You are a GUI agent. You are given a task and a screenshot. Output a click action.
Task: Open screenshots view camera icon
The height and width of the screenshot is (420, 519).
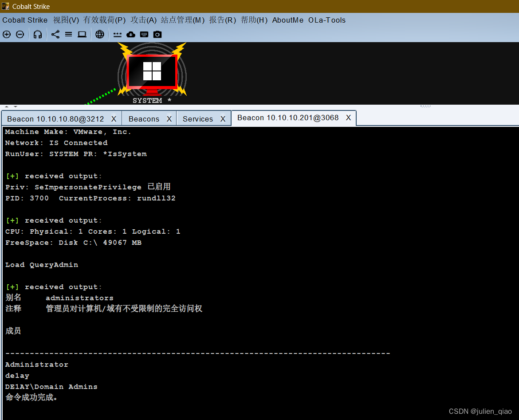click(157, 35)
